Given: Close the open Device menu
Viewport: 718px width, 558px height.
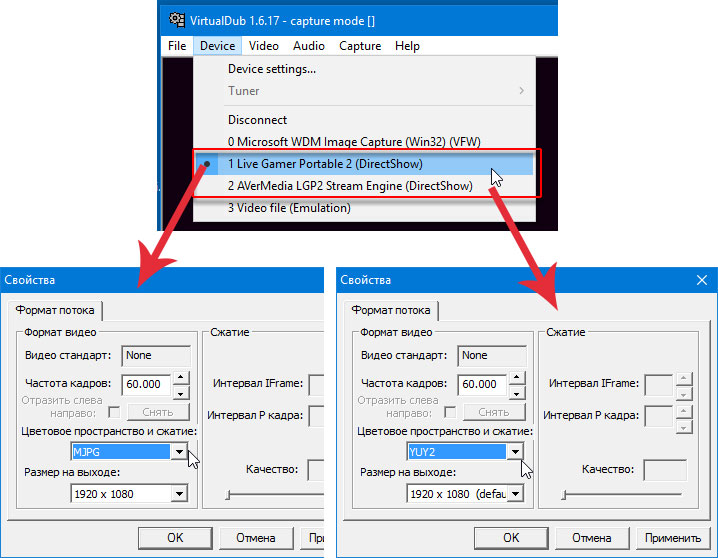Looking at the screenshot, I should (218, 46).
